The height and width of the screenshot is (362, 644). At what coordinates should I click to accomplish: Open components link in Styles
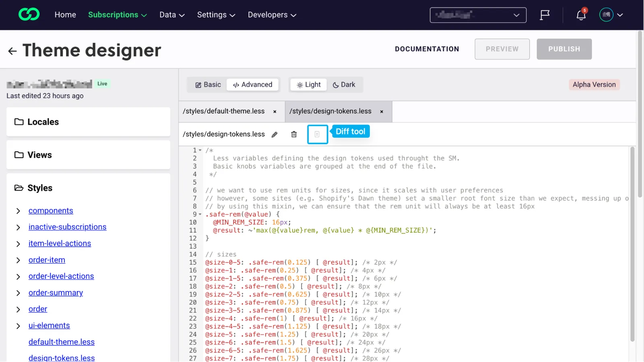[51, 211]
